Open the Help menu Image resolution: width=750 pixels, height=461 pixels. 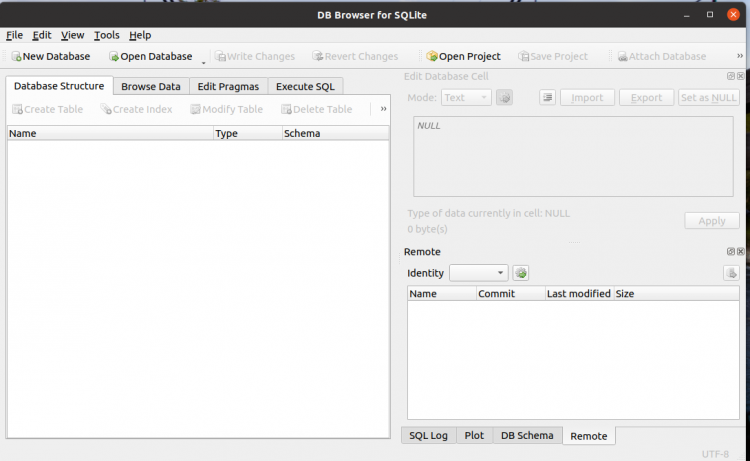click(140, 35)
